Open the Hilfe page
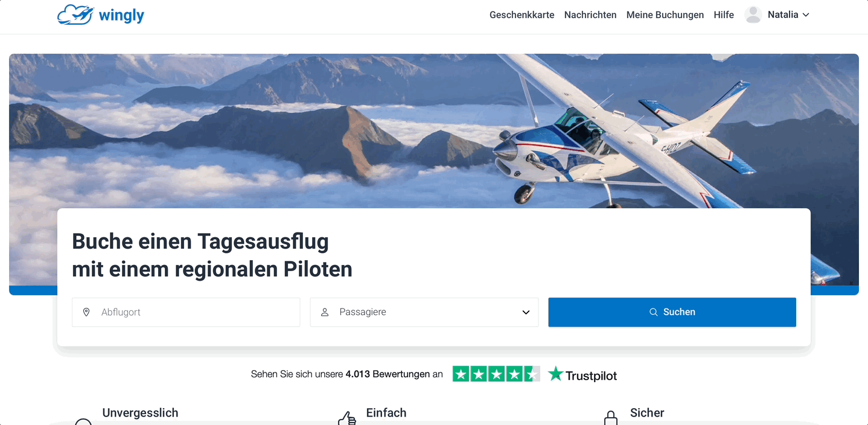This screenshot has height=425, width=868. coord(724,15)
